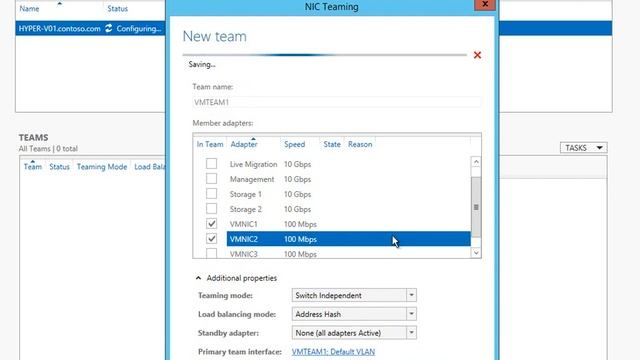Close the NIC Teaming dialog window
The height and width of the screenshot is (360, 640).
[x=485, y=4]
